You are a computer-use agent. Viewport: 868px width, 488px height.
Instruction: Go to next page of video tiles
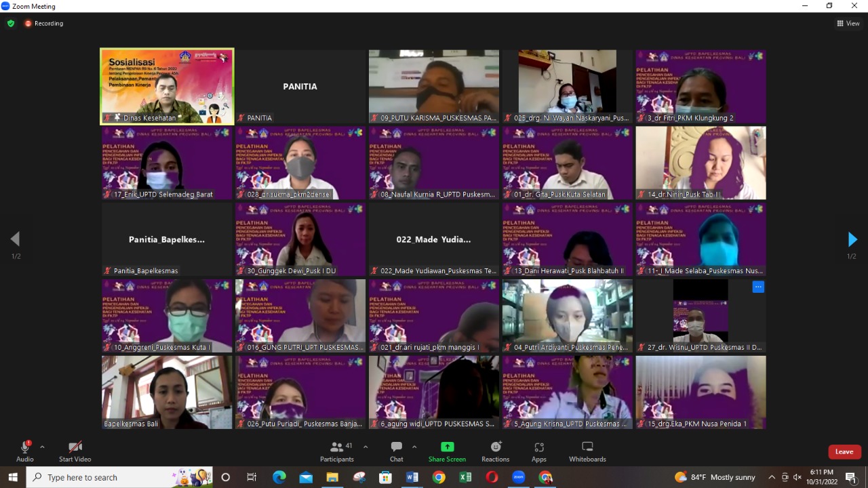click(852, 239)
